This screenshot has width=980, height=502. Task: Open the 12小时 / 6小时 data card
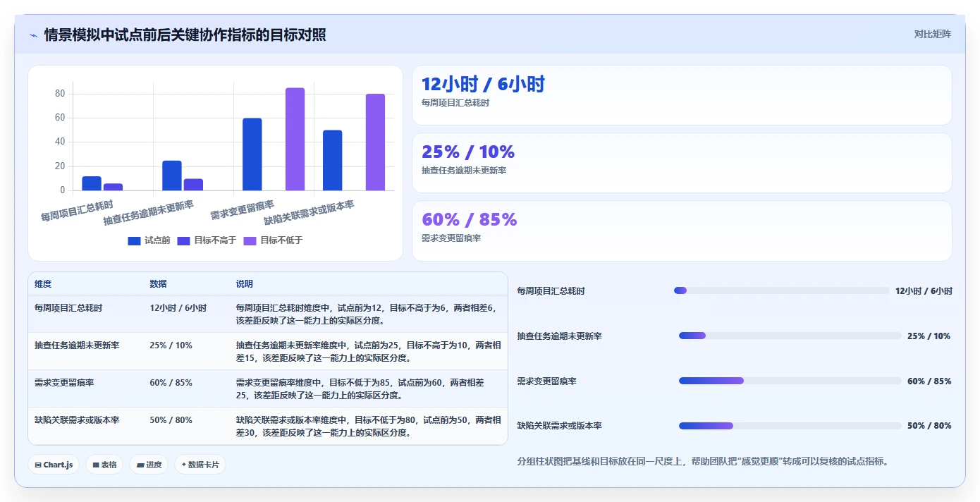682,95
